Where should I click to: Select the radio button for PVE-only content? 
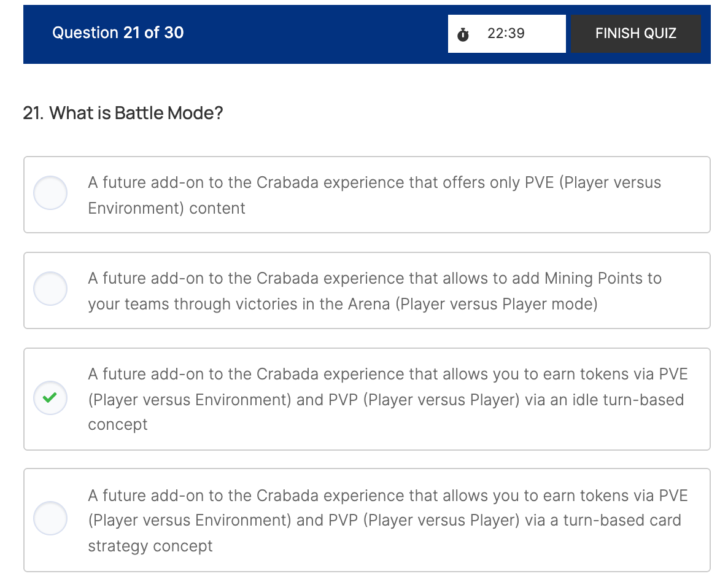click(x=50, y=193)
